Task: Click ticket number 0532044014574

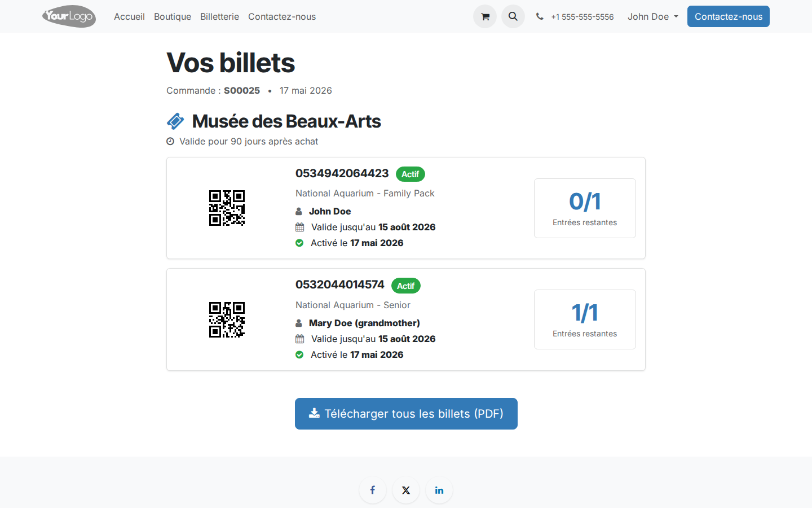Action: pyautogui.click(x=340, y=284)
